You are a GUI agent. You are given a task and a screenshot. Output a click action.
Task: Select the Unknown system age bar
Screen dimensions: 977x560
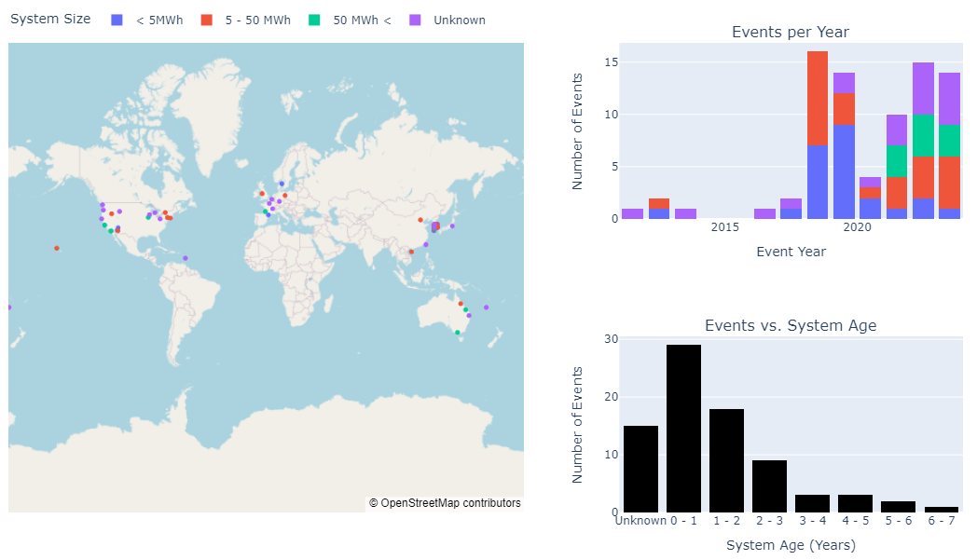(640, 469)
